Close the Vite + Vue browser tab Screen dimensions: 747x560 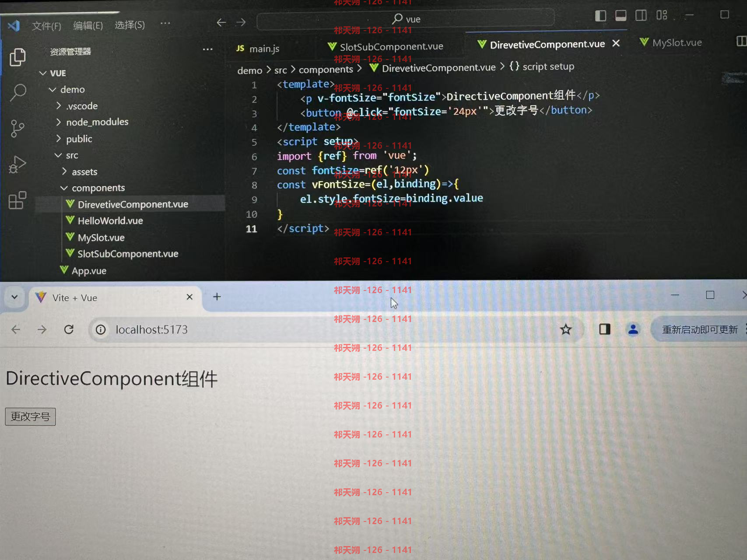[x=189, y=297]
